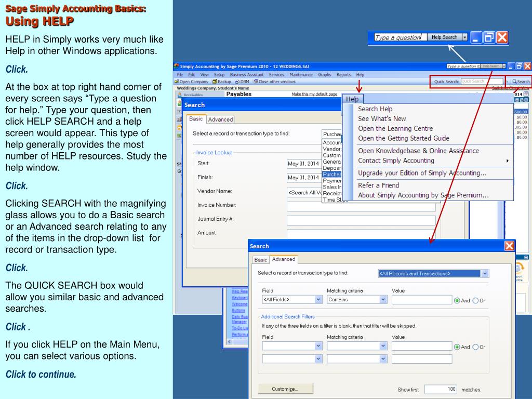Click the Finish date field showing May 31, 2014
The width and height of the screenshot is (532, 399).
(304, 178)
